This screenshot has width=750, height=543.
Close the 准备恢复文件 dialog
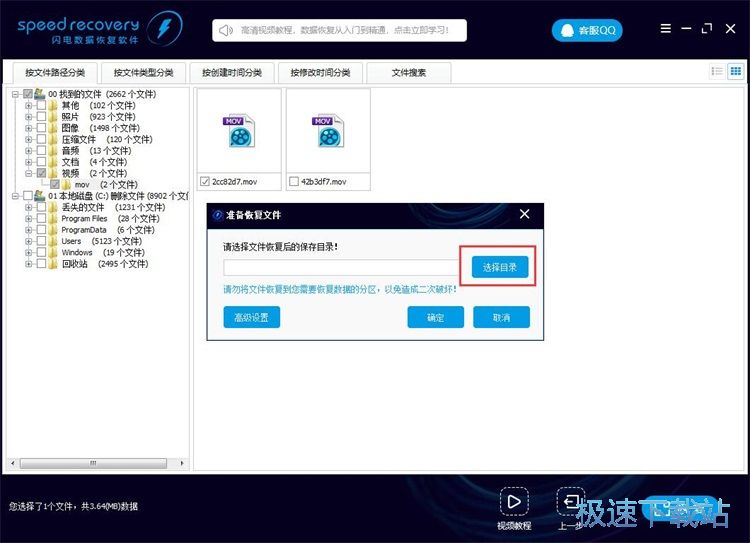click(x=525, y=214)
